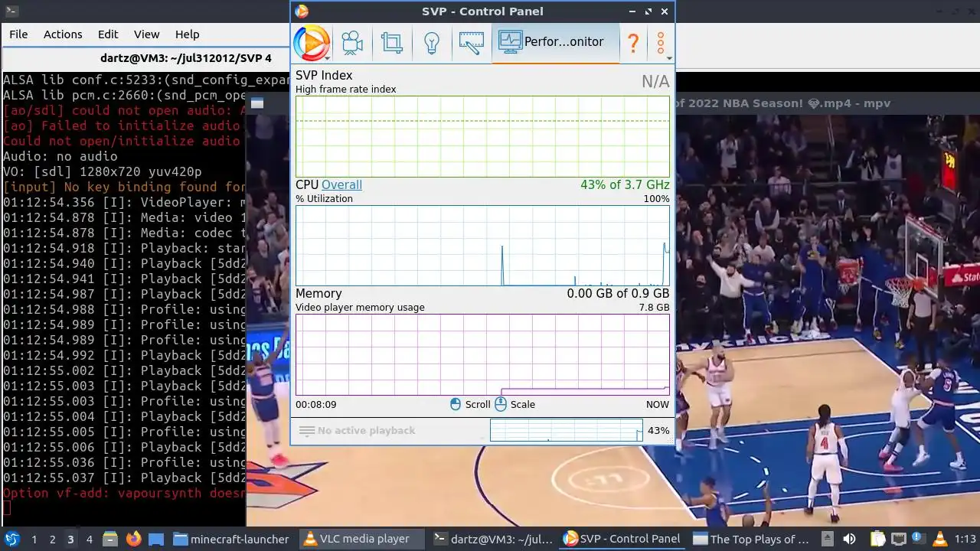
Task: Open the terminal File menu
Action: 18,34
